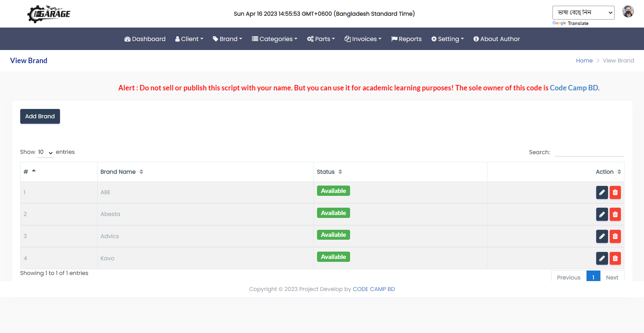The width and height of the screenshot is (644, 333).
Task: Click inside the Search input field
Action: coord(589,152)
